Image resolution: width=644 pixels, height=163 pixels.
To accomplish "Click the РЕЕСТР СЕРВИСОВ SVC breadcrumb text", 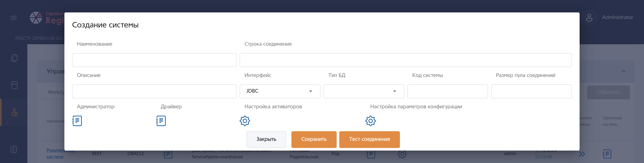I will tap(40, 38).
